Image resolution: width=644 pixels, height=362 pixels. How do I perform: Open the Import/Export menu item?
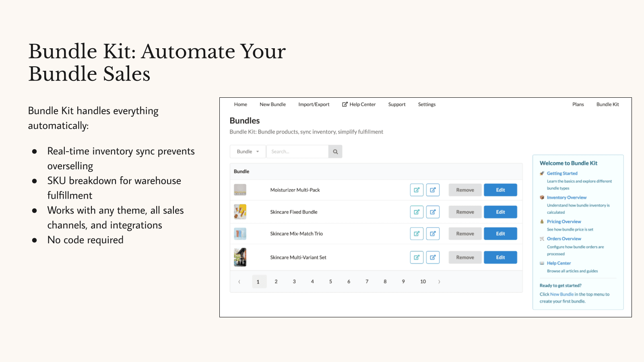[x=314, y=105]
